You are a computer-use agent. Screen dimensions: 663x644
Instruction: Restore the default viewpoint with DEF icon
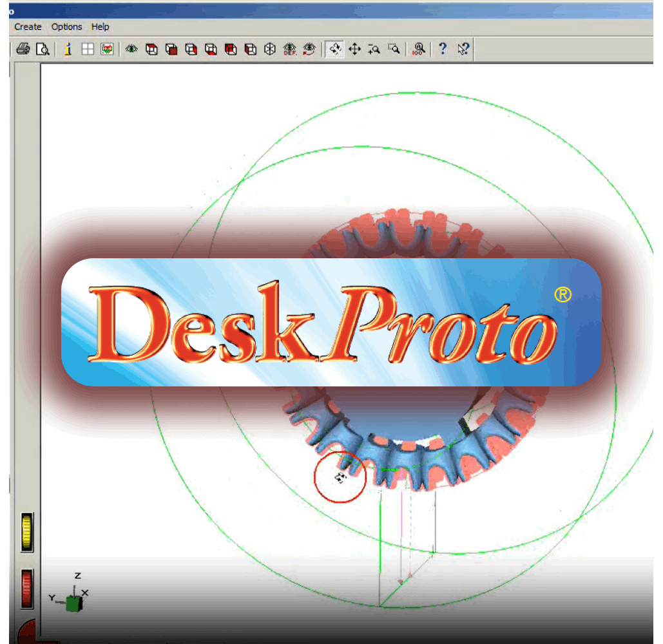pos(291,49)
